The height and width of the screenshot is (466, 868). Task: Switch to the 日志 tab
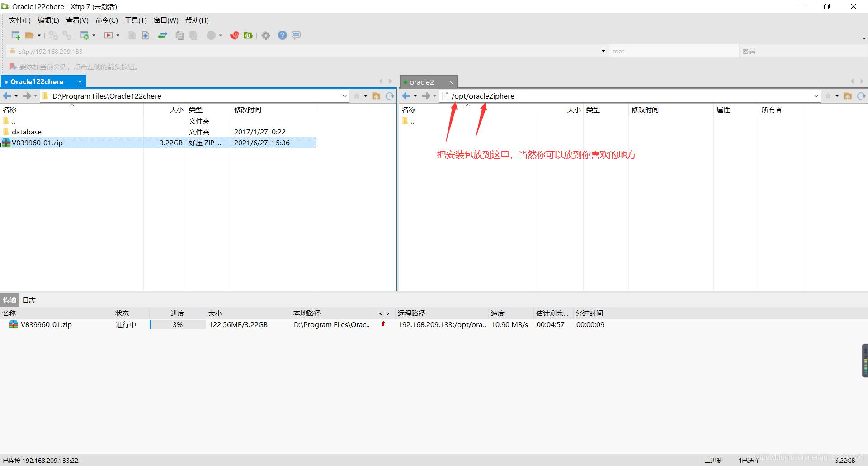click(x=29, y=300)
